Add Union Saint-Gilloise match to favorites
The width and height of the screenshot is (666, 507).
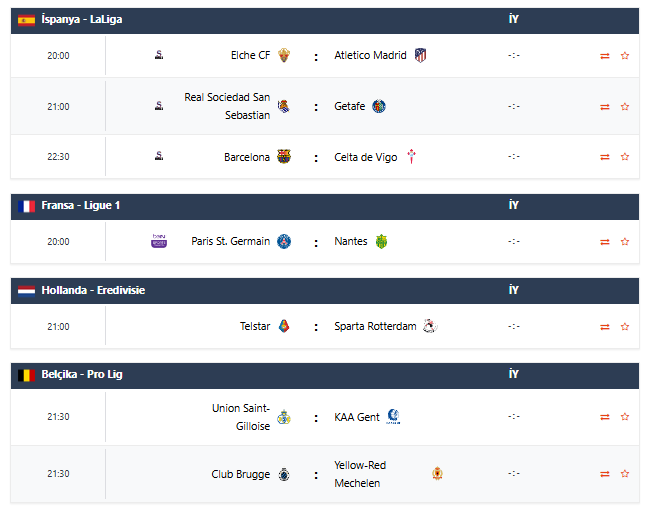tap(625, 417)
